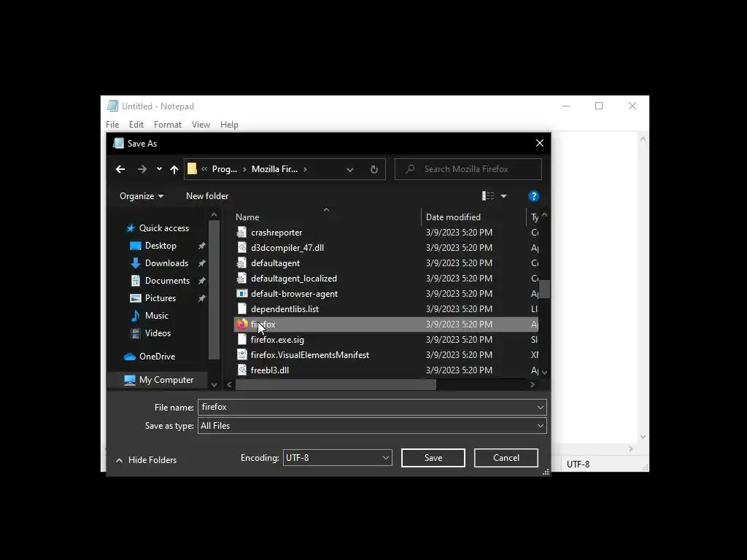Viewport: 747px width, 560px height.
Task: Go up one folder level
Action: click(174, 169)
